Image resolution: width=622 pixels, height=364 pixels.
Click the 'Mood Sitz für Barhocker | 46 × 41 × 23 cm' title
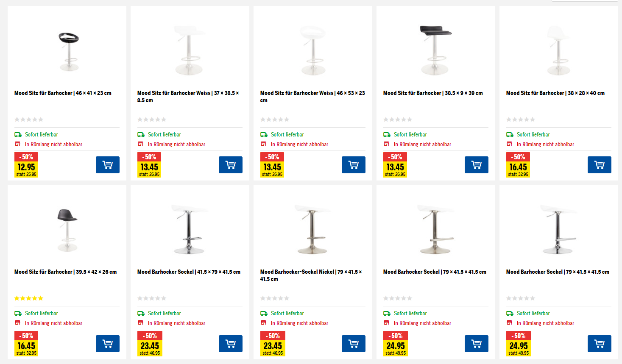(x=63, y=93)
